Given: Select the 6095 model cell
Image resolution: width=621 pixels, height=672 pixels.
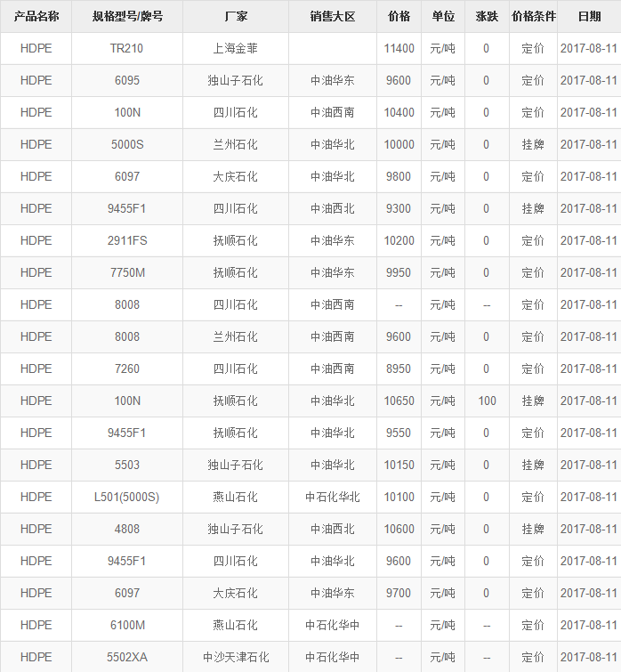Looking at the screenshot, I should 126,81.
